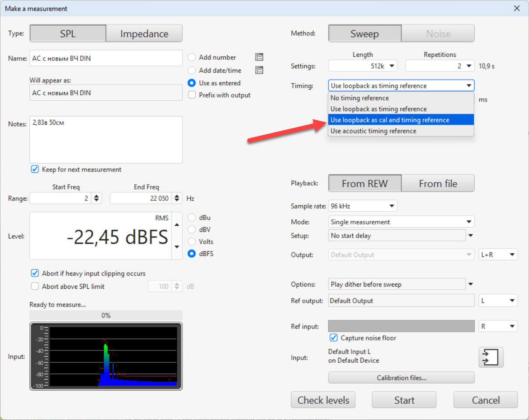Viewport: 529px width, 420px height.
Task: Click the input level spectrum display
Action: point(106,356)
